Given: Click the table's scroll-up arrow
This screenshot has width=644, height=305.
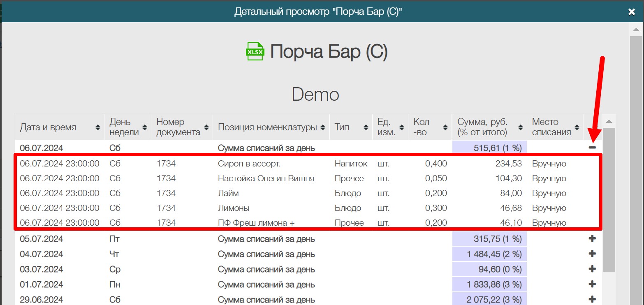Looking at the screenshot, I should coord(609,121).
